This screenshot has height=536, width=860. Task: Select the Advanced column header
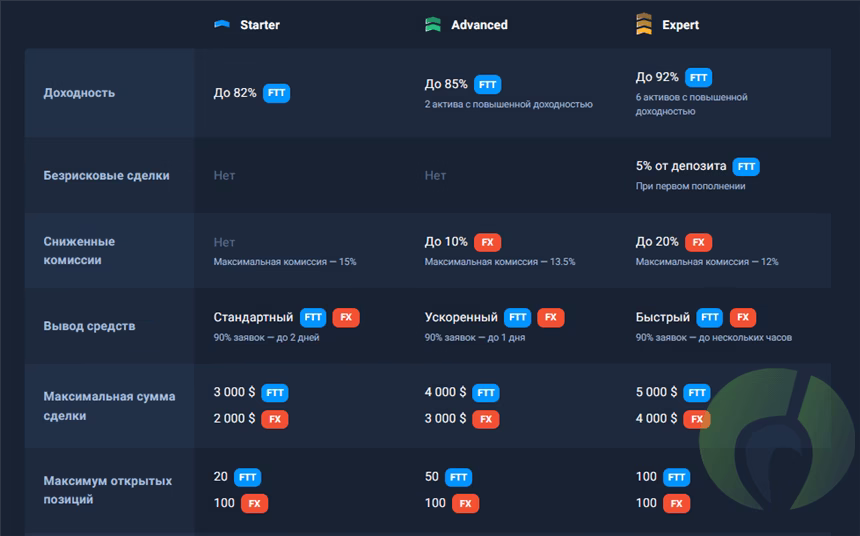click(479, 25)
